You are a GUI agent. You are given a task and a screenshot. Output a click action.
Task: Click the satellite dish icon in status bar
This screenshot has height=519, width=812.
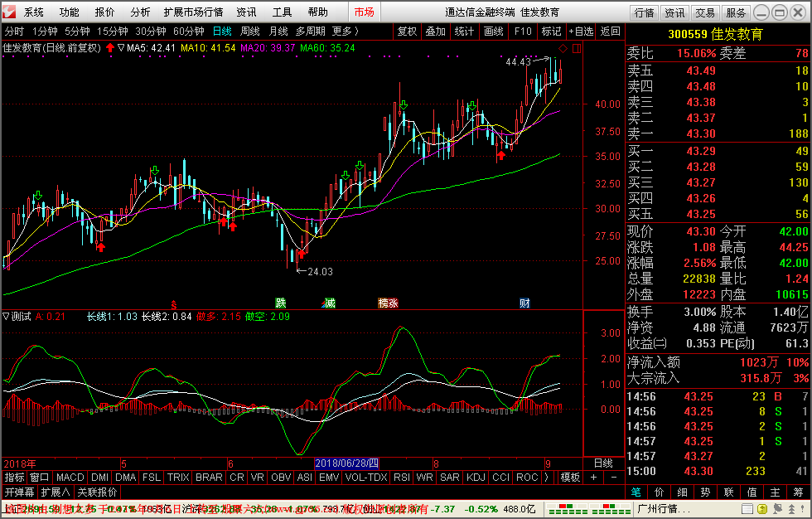[x=777, y=509]
